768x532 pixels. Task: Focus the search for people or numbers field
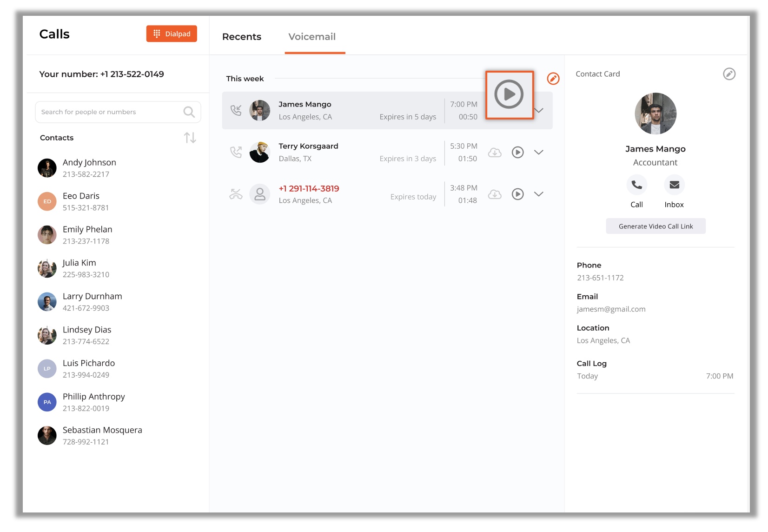(118, 112)
